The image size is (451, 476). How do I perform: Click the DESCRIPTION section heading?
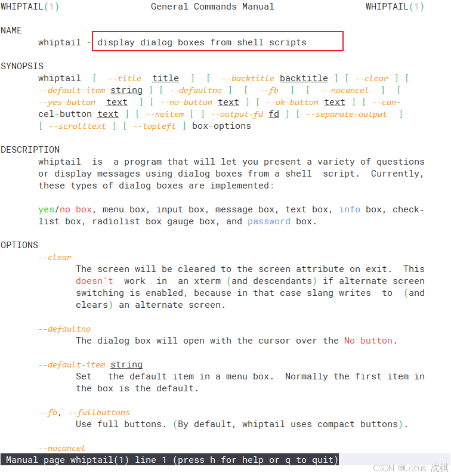[x=30, y=150]
